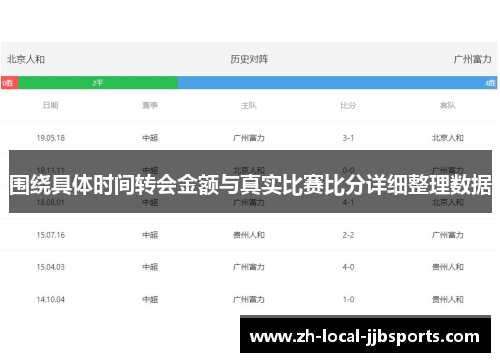Select the date 19.05.18
The height and width of the screenshot is (362, 500).
(51, 138)
